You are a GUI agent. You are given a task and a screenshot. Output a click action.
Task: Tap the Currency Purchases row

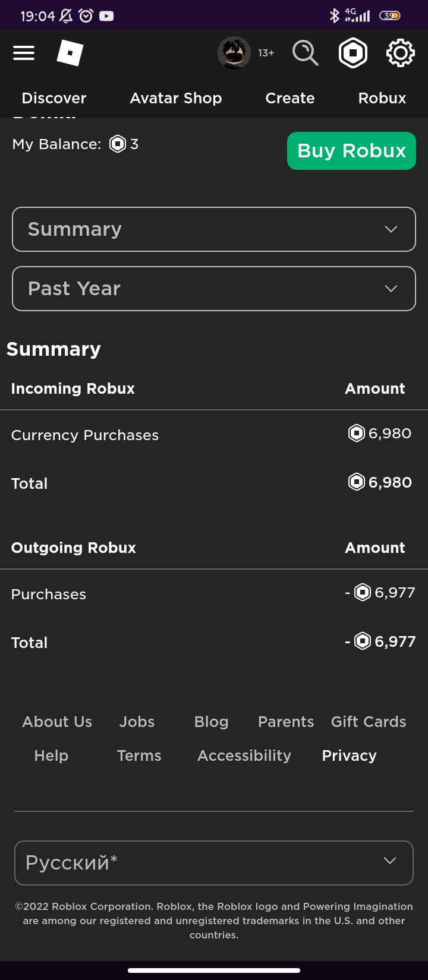[x=85, y=435]
